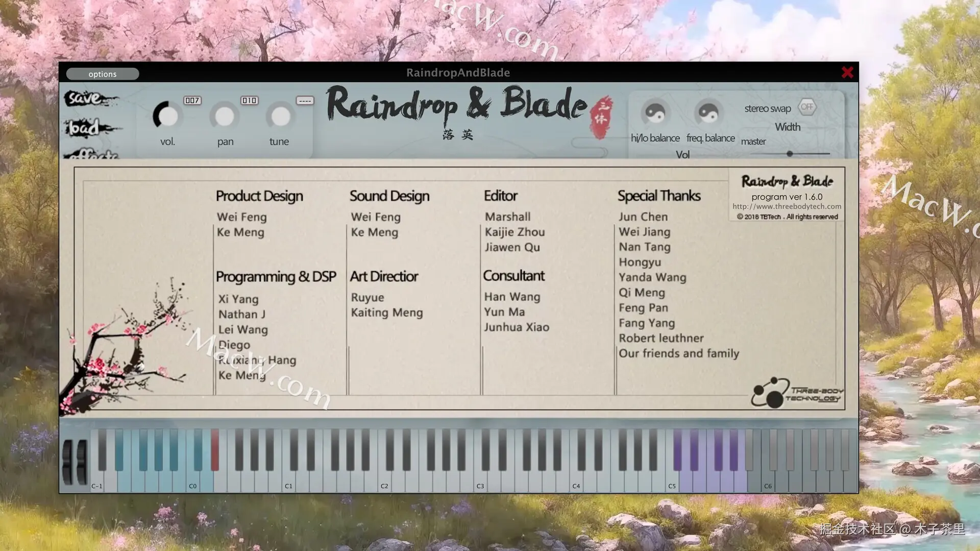Click the Special Thanks heading
The height and width of the screenshot is (551, 980).
pyautogui.click(x=659, y=196)
